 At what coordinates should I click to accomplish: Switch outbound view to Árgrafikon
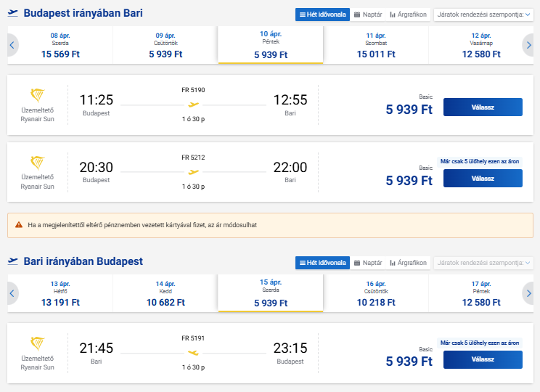coord(409,15)
